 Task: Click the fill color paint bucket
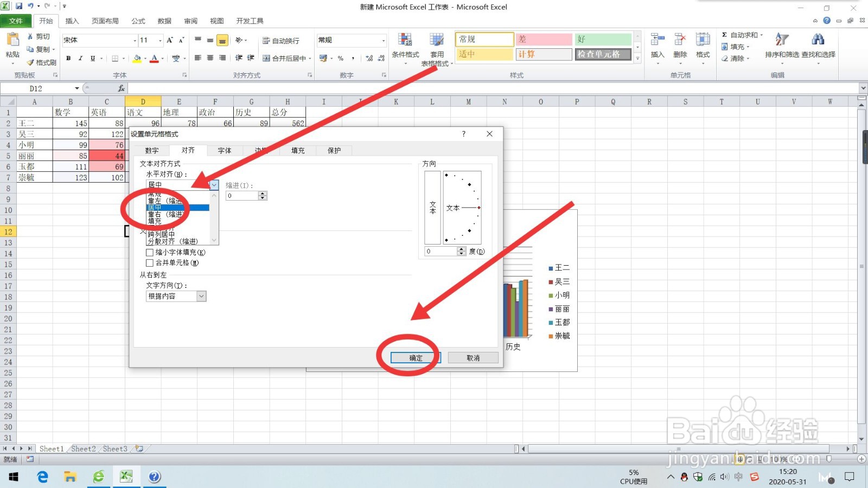point(137,58)
